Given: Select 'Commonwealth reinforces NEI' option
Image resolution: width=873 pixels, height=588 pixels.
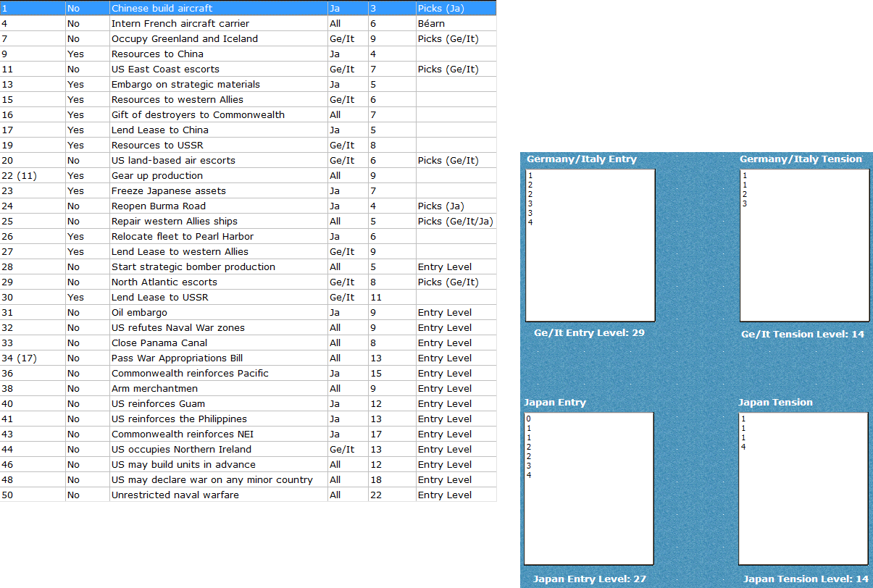Looking at the screenshot, I should point(248,434).
